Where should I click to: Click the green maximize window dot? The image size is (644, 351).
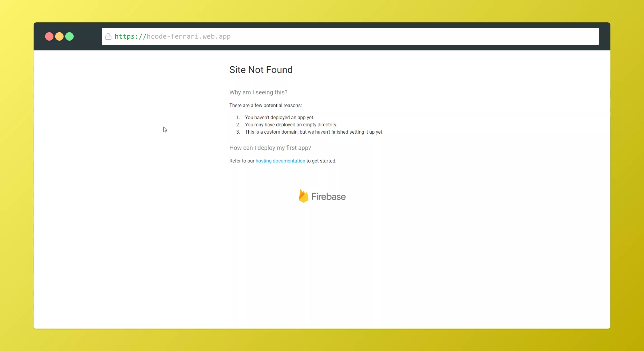tap(69, 36)
